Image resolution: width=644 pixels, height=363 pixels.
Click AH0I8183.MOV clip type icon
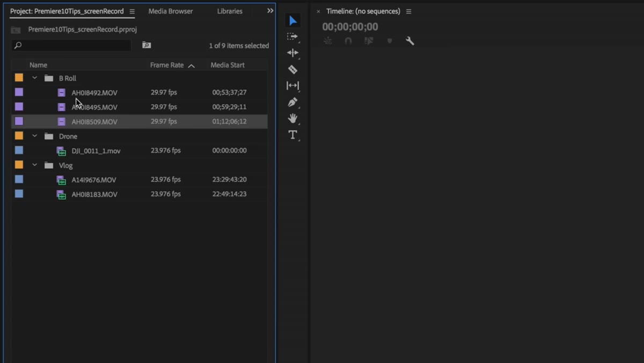(x=61, y=194)
